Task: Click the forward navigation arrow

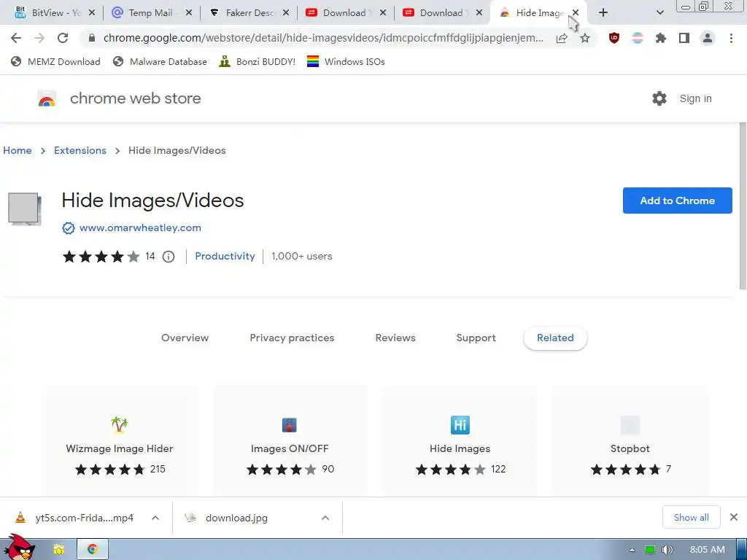Action: (x=39, y=38)
